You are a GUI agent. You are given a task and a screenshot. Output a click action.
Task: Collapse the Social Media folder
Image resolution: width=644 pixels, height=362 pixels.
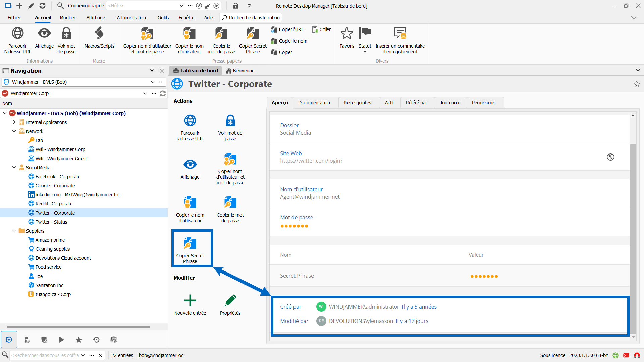[x=14, y=168]
